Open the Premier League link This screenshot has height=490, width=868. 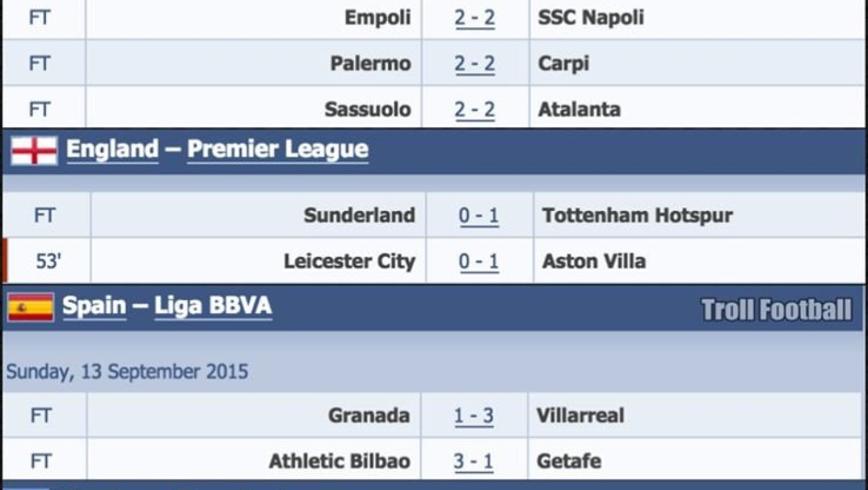click(x=277, y=149)
